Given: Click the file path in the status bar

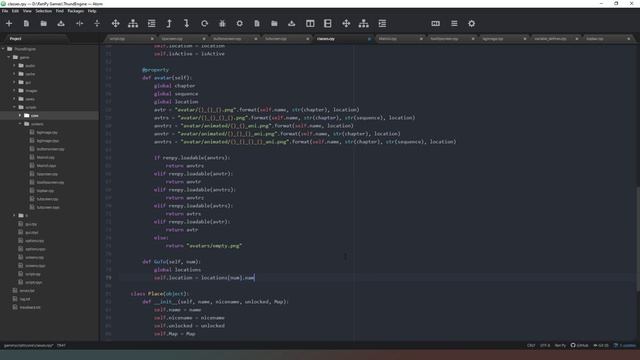Looking at the screenshot, I should tap(29, 345).
